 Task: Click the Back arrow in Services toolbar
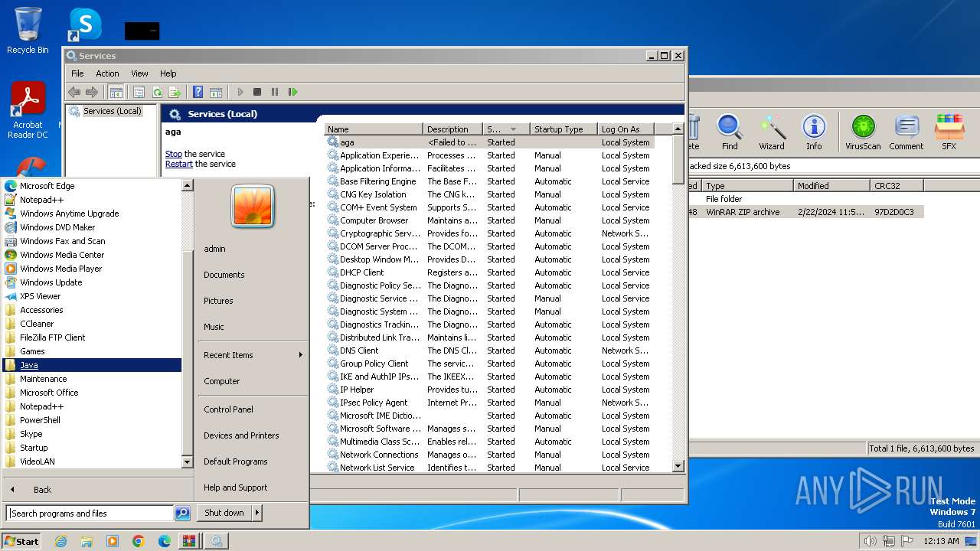point(74,92)
